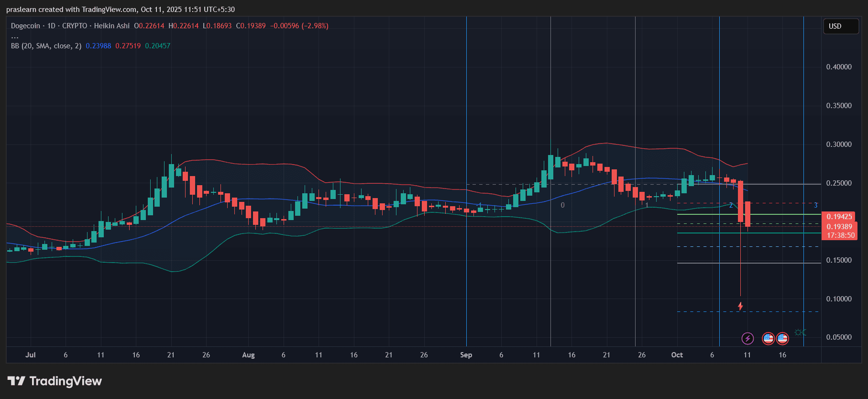The width and height of the screenshot is (868, 399).
Task: Open the second US flag economic event
Action: coord(782,339)
